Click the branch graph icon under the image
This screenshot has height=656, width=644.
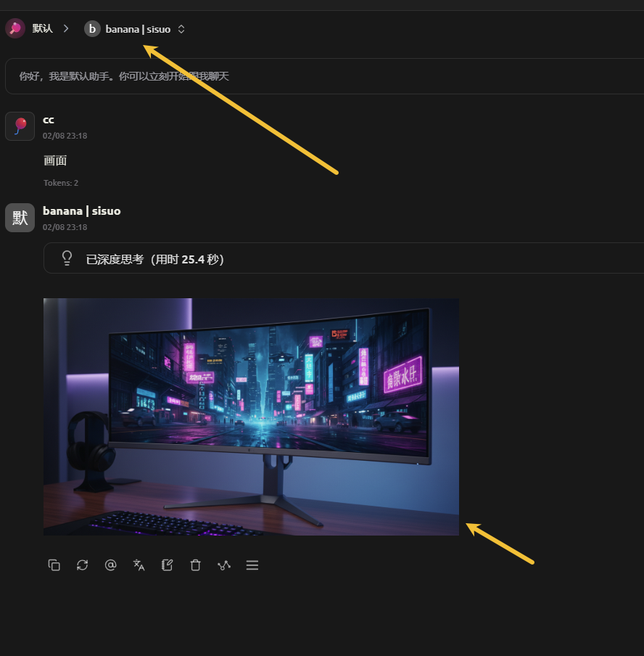(223, 565)
